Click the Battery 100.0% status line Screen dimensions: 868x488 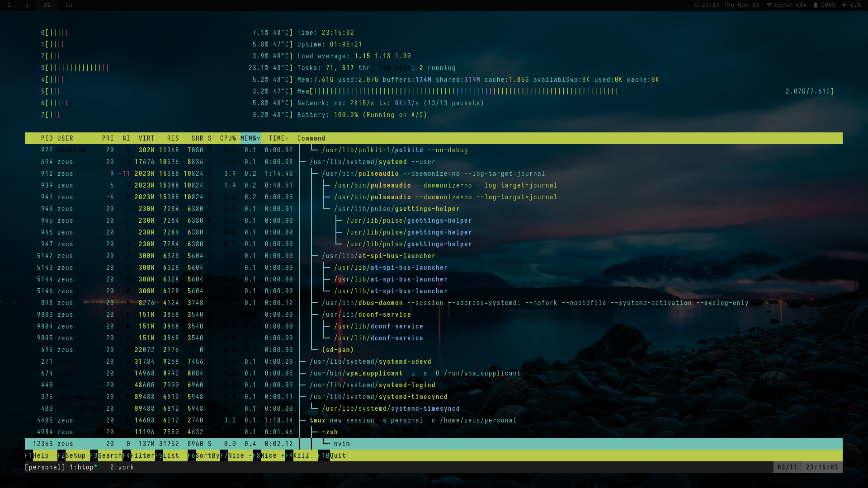[362, 115]
